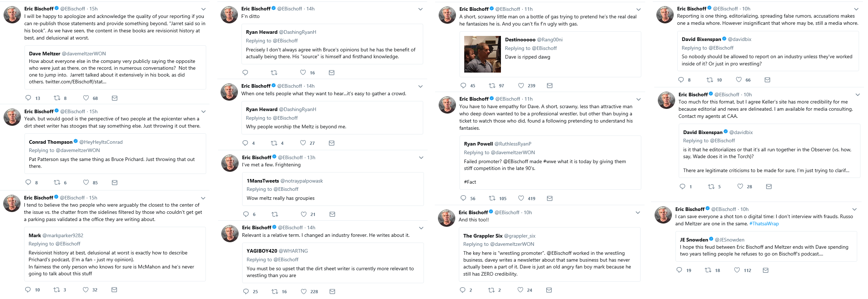Click the retweet icon showing 105
Screen dimensions: 868x299
click(492, 198)
